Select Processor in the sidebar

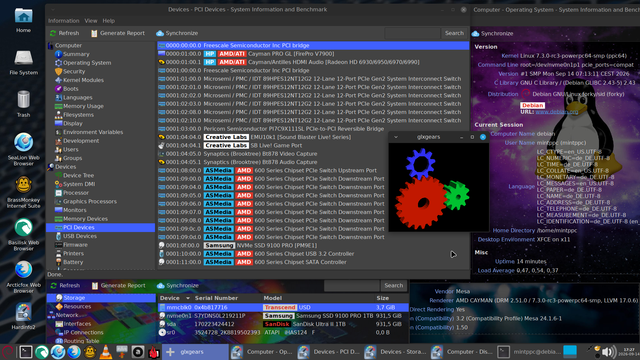pyautogui.click(x=76, y=193)
